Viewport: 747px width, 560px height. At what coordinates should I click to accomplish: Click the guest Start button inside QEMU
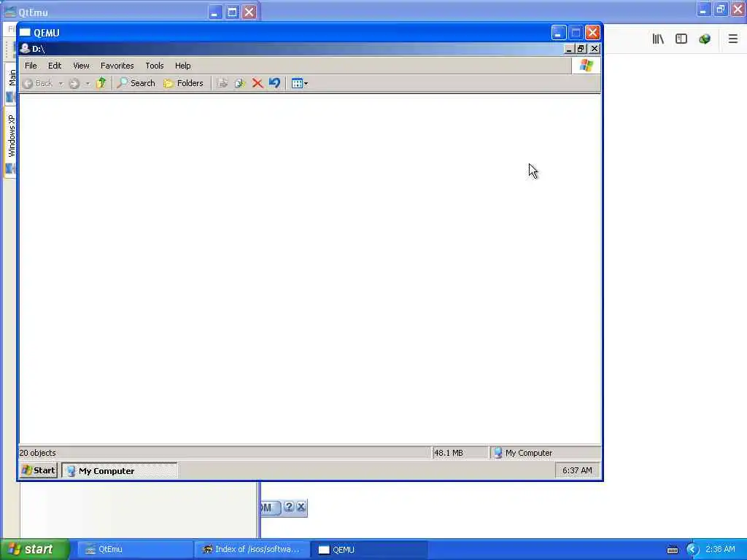(39, 470)
